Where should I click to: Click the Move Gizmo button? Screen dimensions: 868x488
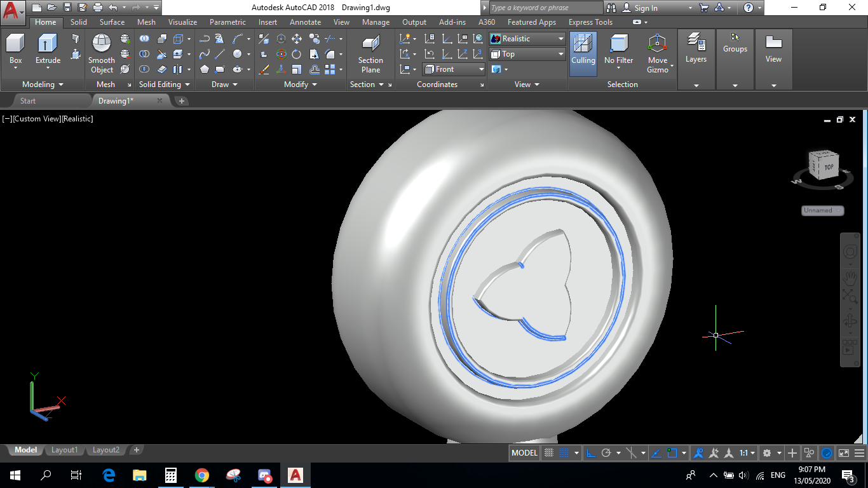coord(658,54)
